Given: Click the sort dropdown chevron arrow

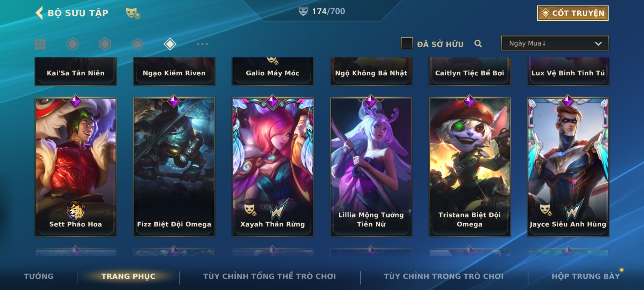Looking at the screenshot, I should point(598,44).
